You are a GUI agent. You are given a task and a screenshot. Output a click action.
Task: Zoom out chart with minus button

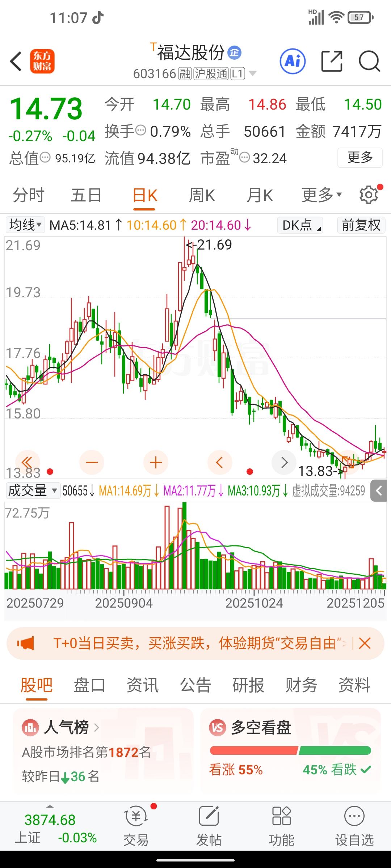pos(92,462)
